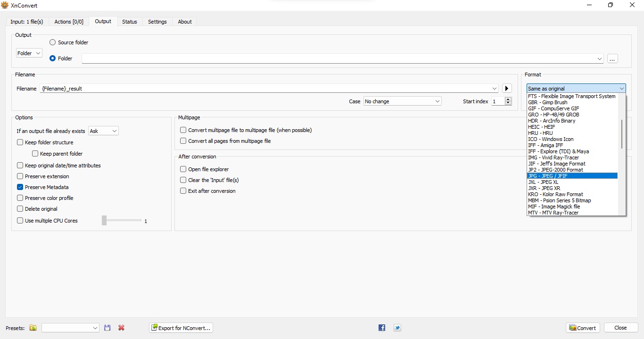Screen dimensions: 644x339
Task: Click the Twitter share icon
Action: click(397, 328)
